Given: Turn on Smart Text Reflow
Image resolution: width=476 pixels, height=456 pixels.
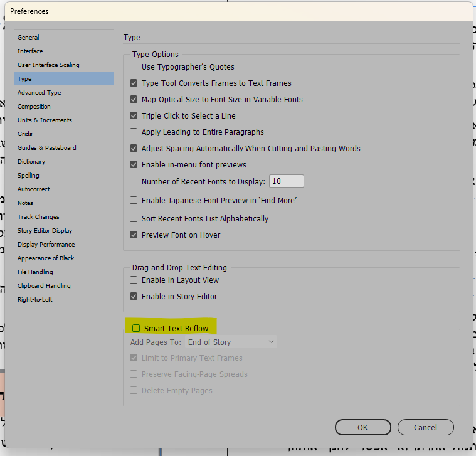Looking at the screenshot, I should (136, 328).
